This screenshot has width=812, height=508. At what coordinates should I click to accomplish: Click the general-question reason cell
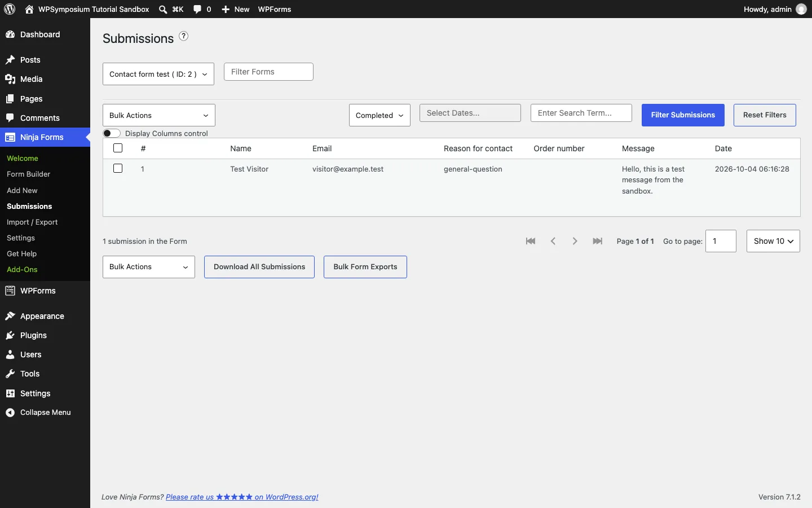tap(473, 169)
